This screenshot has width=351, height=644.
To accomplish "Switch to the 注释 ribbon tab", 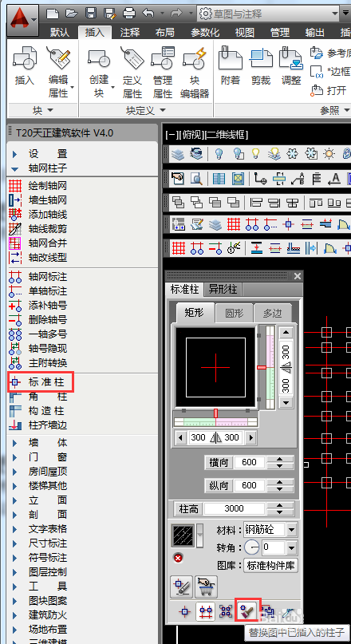I will [130, 33].
